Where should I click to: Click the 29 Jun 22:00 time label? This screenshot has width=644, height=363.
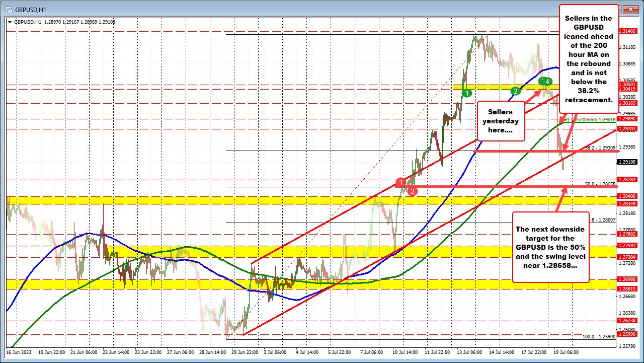(245, 352)
